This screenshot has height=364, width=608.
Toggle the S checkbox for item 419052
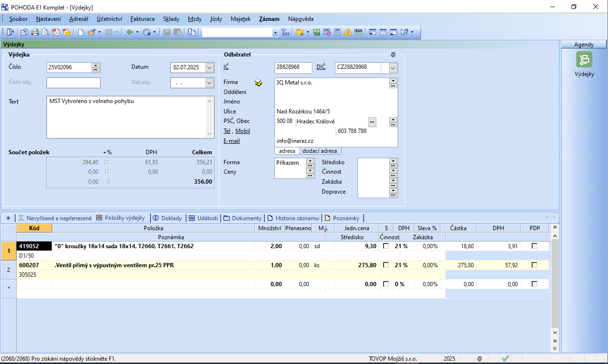tap(386, 246)
